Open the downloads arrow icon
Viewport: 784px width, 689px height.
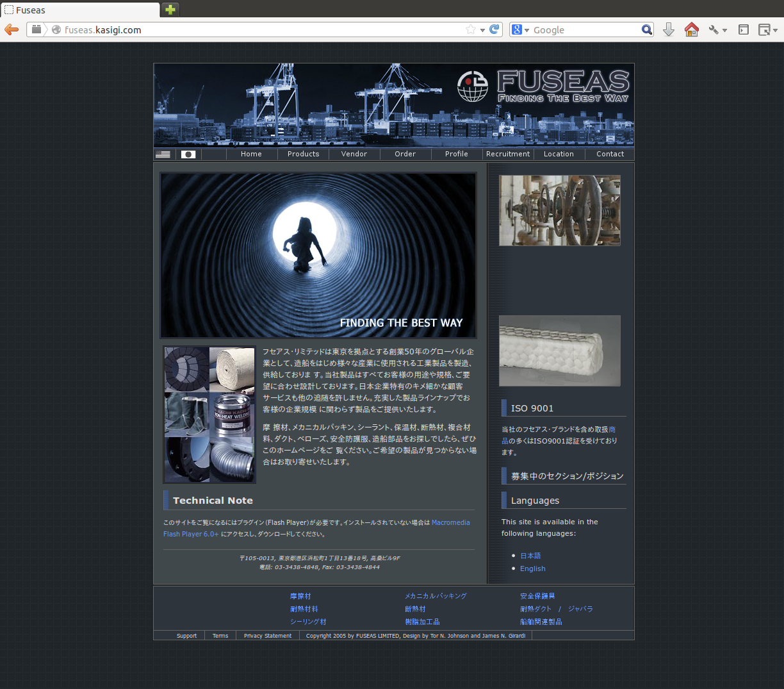(668, 29)
